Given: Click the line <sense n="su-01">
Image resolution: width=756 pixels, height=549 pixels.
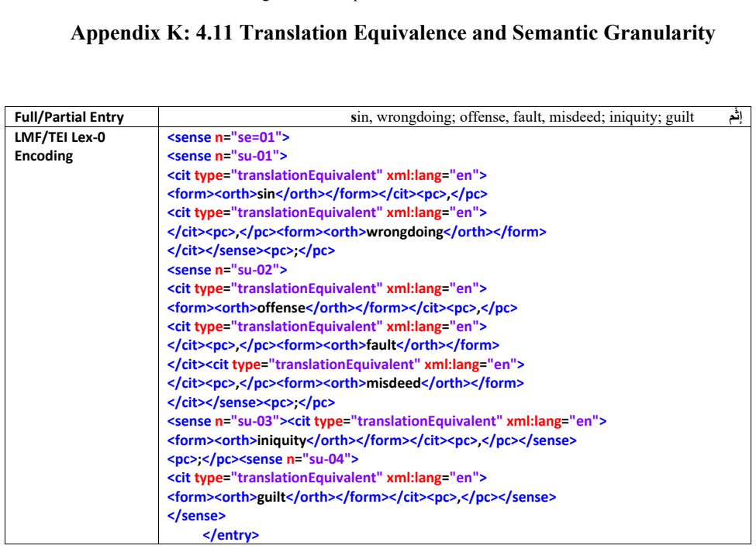Looking at the screenshot, I should (x=227, y=156).
